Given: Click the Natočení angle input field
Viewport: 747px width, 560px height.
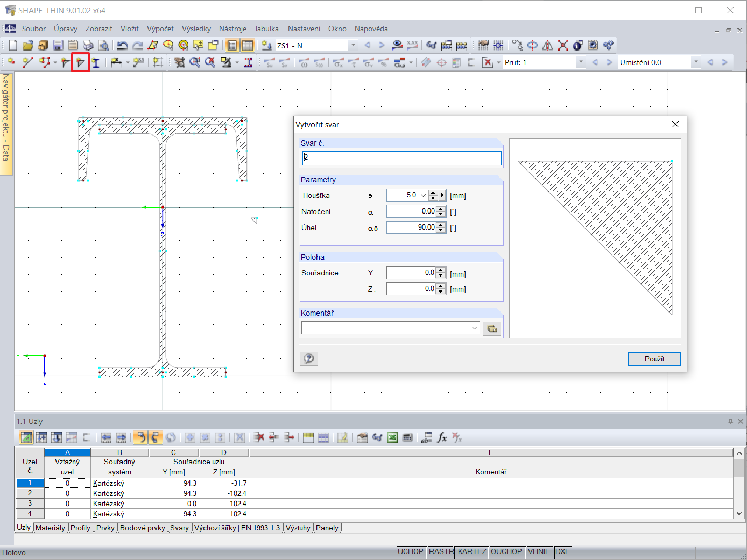Looking at the screenshot, I should pyautogui.click(x=411, y=211).
